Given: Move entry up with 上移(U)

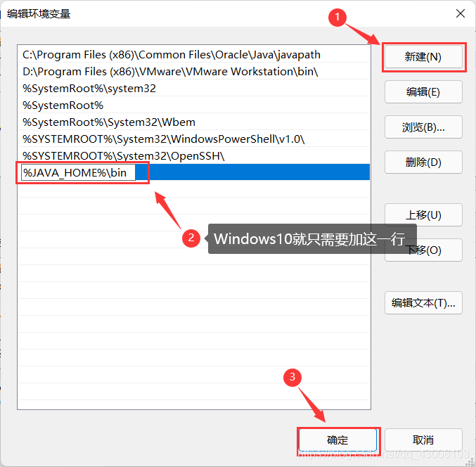Looking at the screenshot, I should pos(423,215).
